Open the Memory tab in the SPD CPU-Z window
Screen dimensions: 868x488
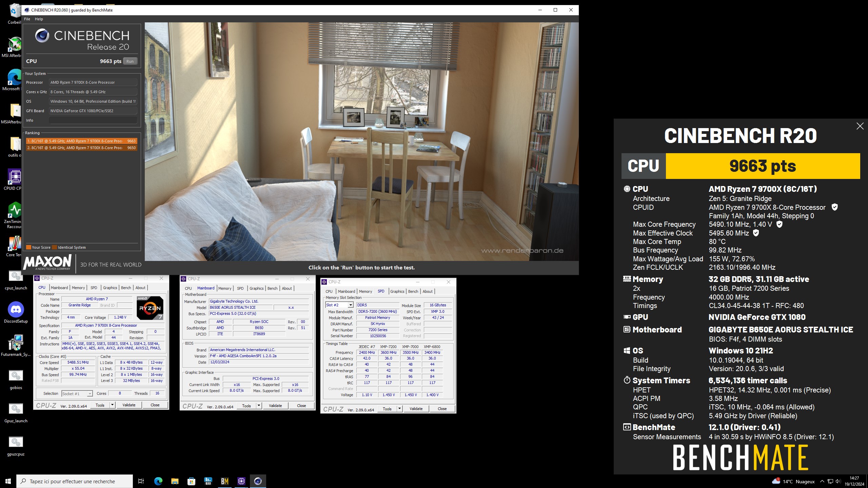(366, 291)
